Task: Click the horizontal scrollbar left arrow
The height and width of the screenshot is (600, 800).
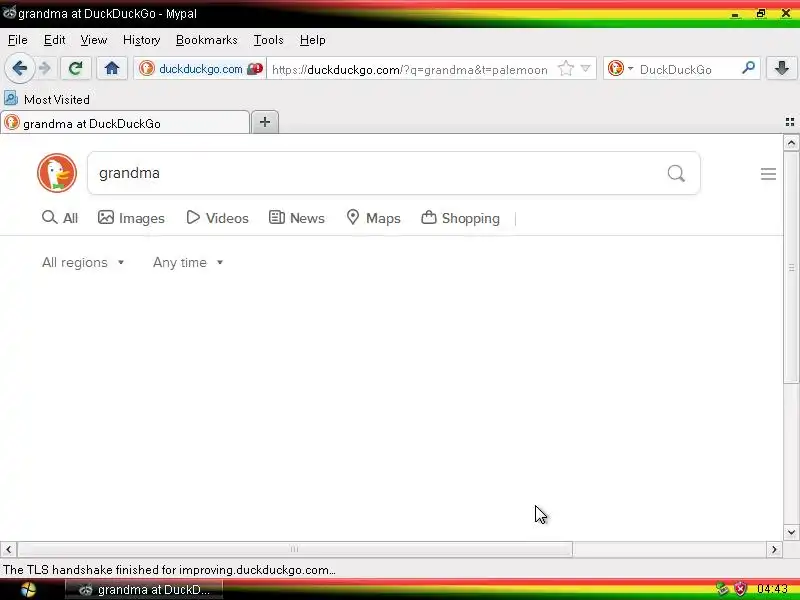Action: click(8, 549)
